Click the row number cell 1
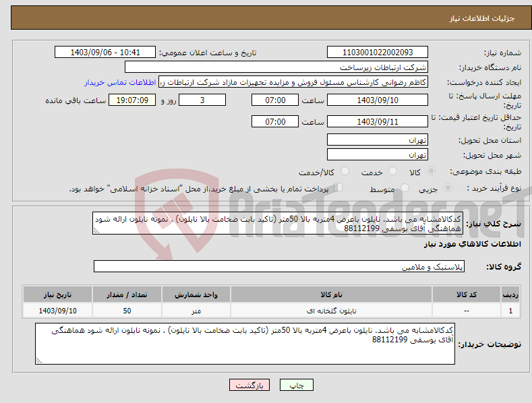532x403 pixels. pyautogui.click(x=510, y=311)
